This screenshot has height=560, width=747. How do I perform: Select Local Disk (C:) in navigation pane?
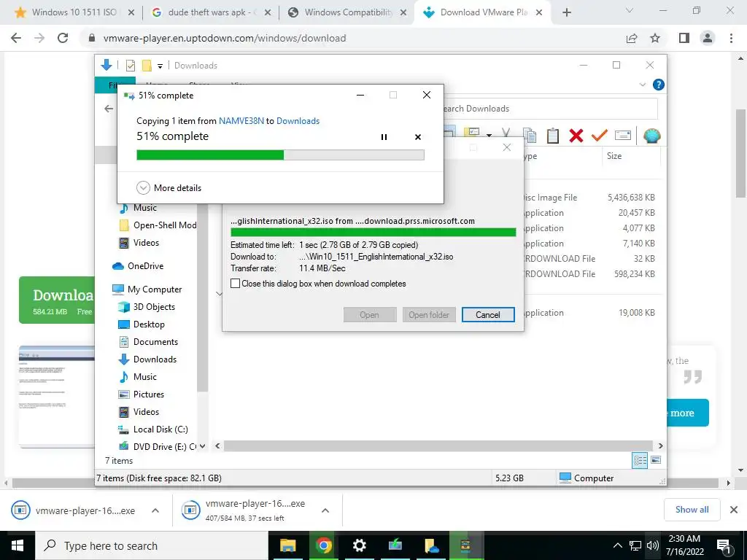(x=152, y=429)
